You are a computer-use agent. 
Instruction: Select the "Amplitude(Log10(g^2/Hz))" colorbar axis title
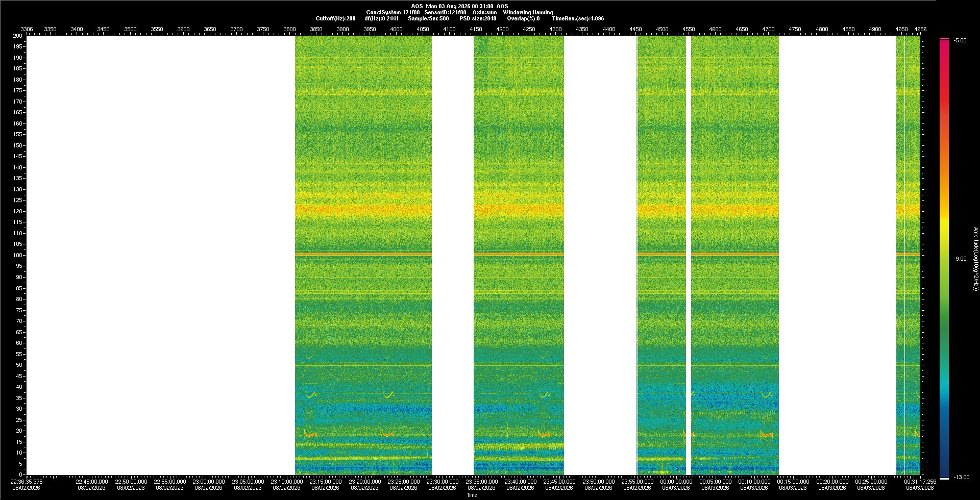[975, 259]
